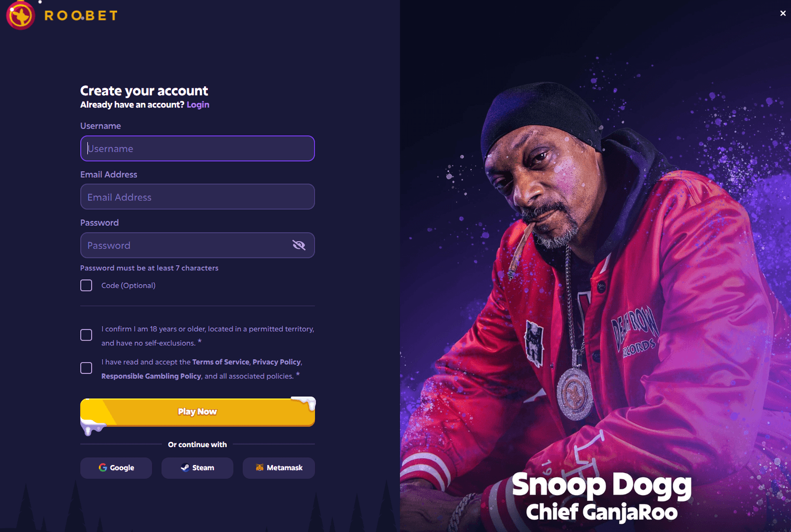Enable the Code (Optional) checkbox
The height and width of the screenshot is (532, 791).
[86, 285]
